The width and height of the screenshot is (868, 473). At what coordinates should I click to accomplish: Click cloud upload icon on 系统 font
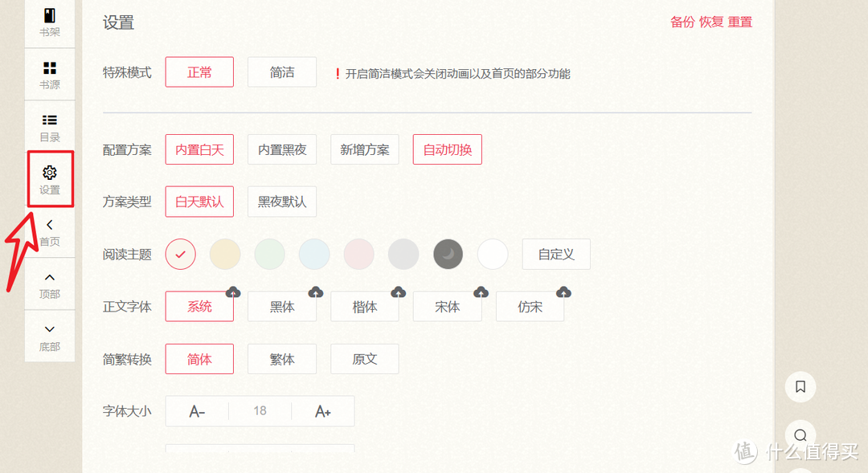(x=233, y=292)
